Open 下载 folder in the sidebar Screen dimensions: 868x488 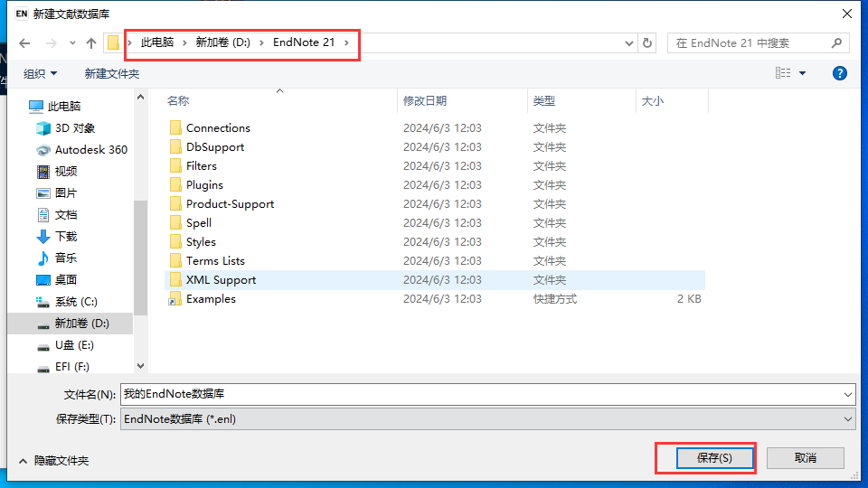(x=56, y=237)
